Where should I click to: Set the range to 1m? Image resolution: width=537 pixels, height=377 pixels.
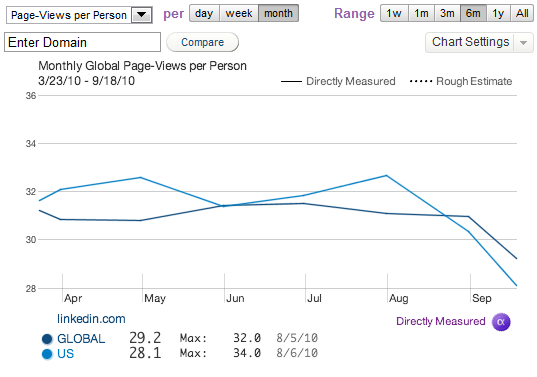tap(421, 13)
